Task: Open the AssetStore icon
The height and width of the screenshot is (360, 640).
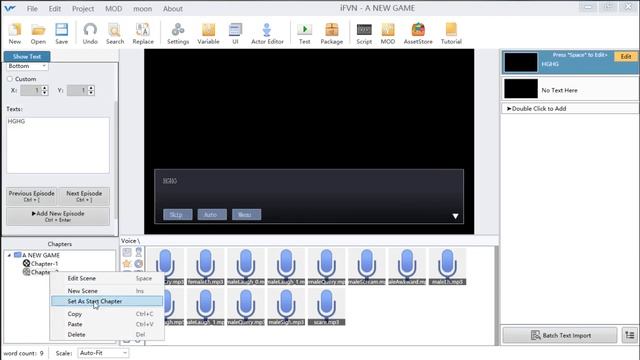Action: click(x=418, y=33)
